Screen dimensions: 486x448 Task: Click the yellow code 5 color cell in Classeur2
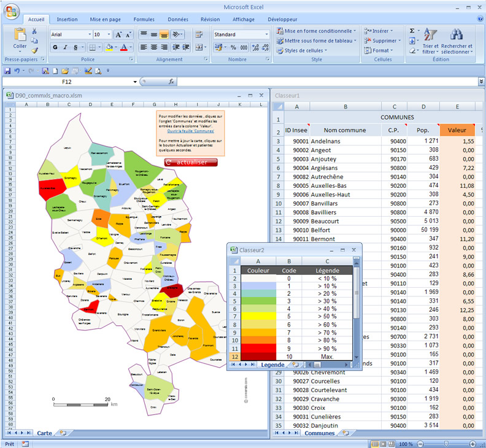coord(258,316)
